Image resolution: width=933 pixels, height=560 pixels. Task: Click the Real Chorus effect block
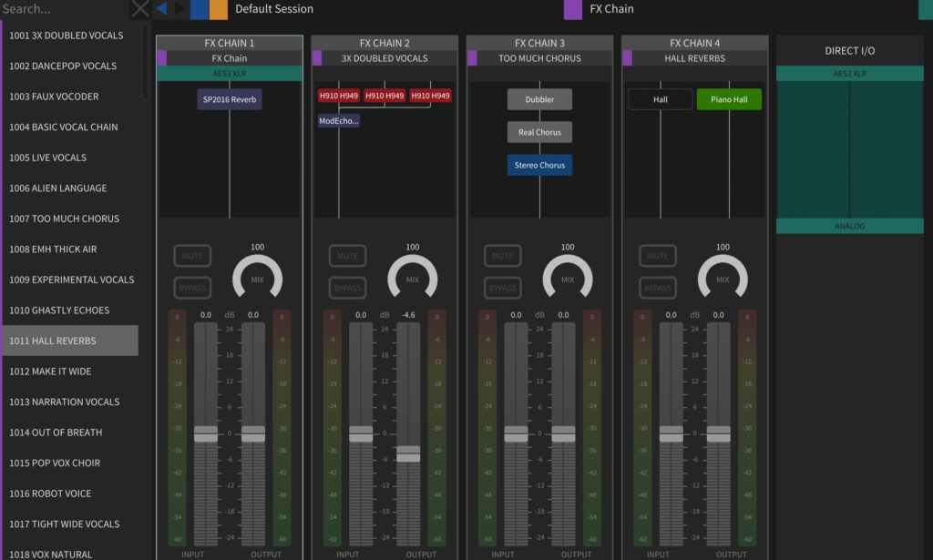539,132
